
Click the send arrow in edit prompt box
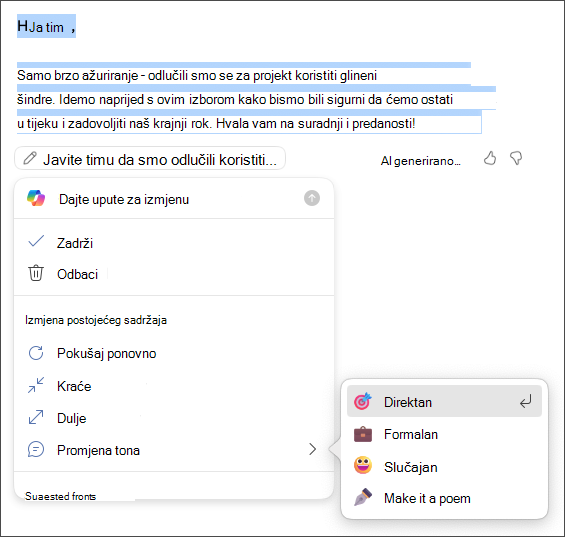312,198
